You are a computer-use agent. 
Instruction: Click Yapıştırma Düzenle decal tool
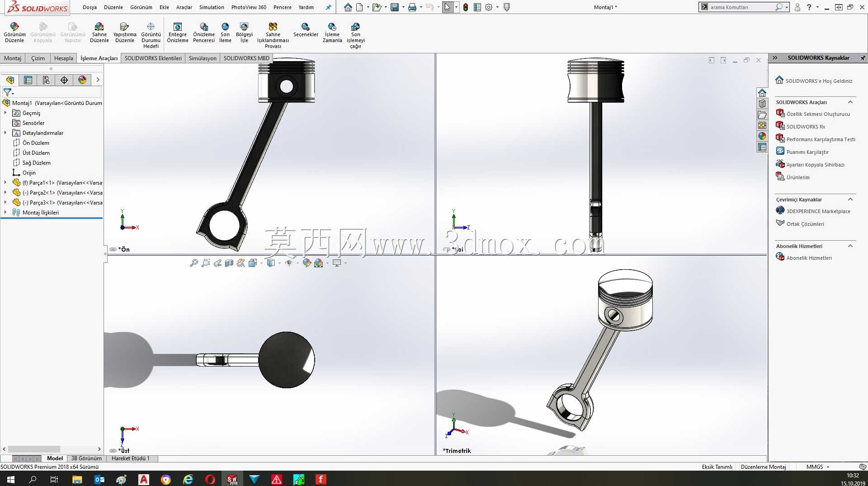click(x=125, y=33)
